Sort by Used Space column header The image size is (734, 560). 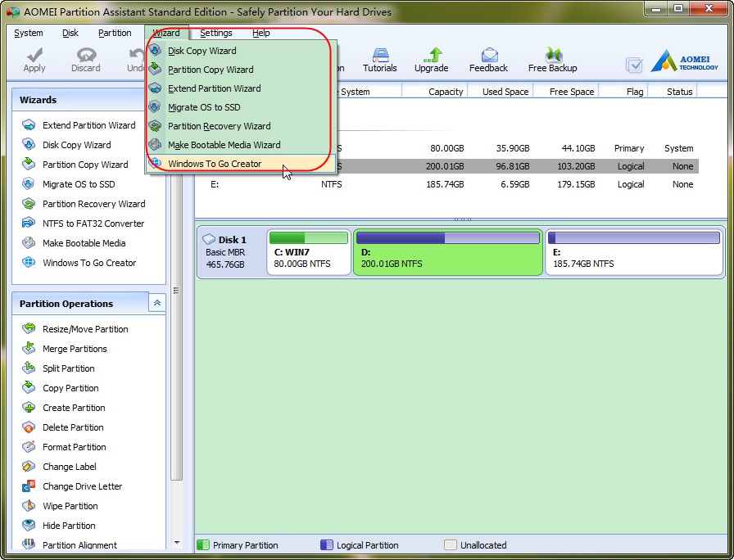[501, 92]
